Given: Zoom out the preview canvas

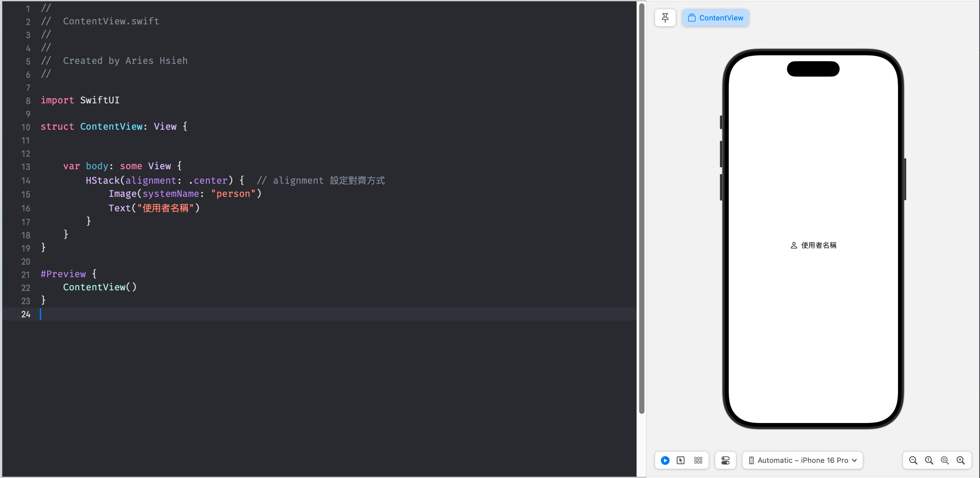Looking at the screenshot, I should coord(913,460).
